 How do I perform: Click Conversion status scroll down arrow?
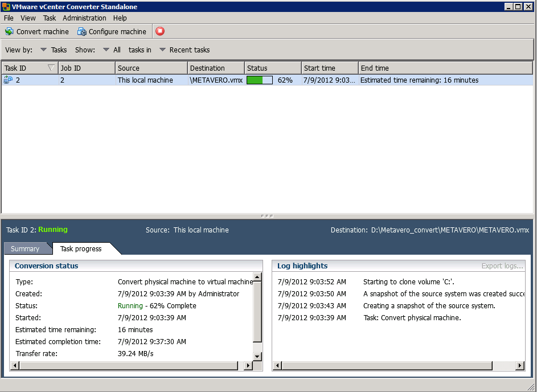[257, 356]
